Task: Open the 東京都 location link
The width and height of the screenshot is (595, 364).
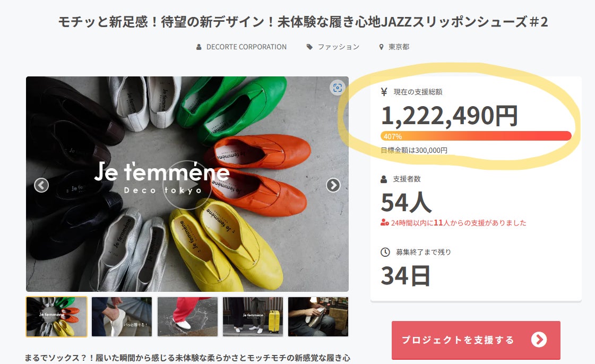Action: point(399,47)
